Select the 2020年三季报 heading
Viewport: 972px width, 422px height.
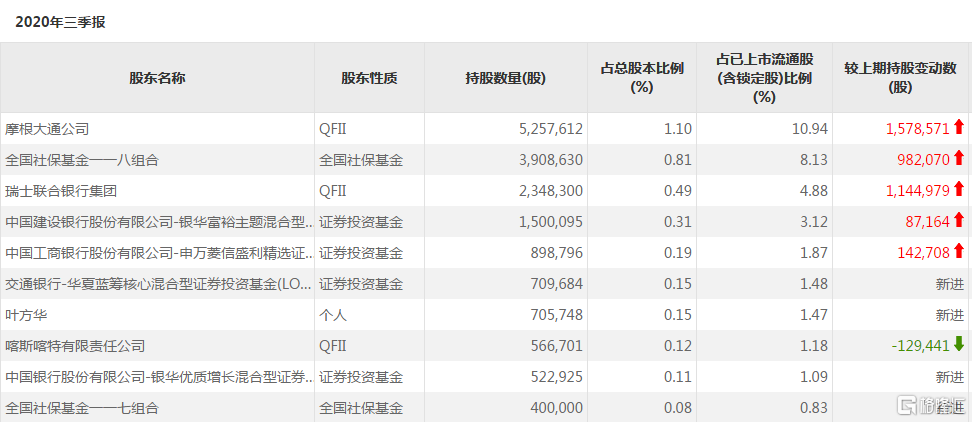[x=60, y=22]
